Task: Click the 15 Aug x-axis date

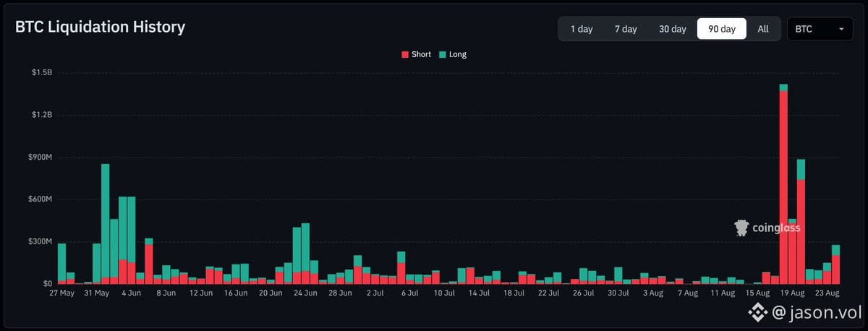Action: coord(757,293)
